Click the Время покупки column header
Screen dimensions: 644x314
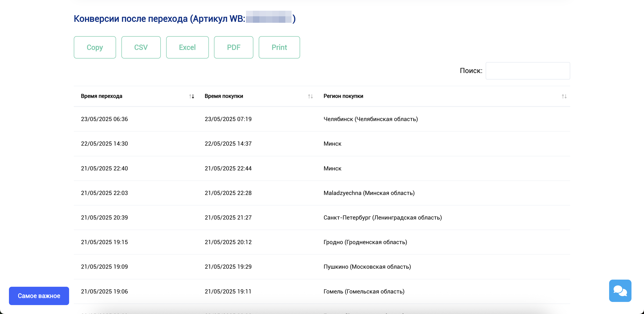point(224,96)
